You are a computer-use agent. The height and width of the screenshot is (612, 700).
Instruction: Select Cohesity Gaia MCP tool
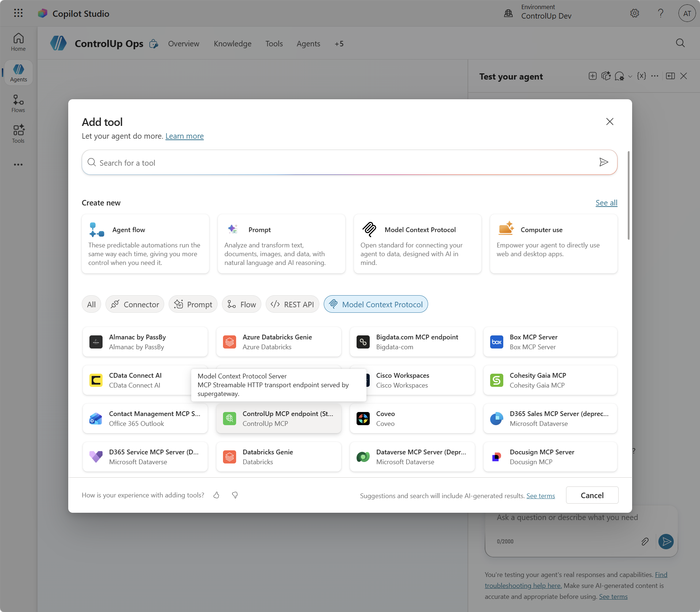pyautogui.click(x=550, y=380)
